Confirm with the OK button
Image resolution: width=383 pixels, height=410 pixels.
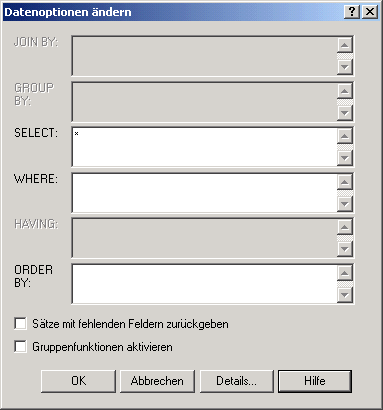click(x=78, y=381)
